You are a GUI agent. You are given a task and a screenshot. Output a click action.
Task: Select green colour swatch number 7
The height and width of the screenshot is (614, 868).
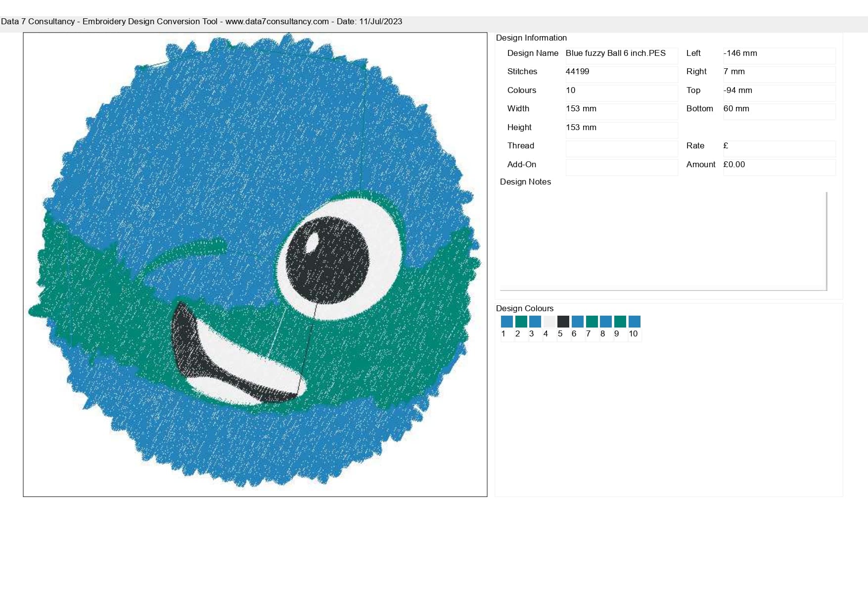pos(592,322)
